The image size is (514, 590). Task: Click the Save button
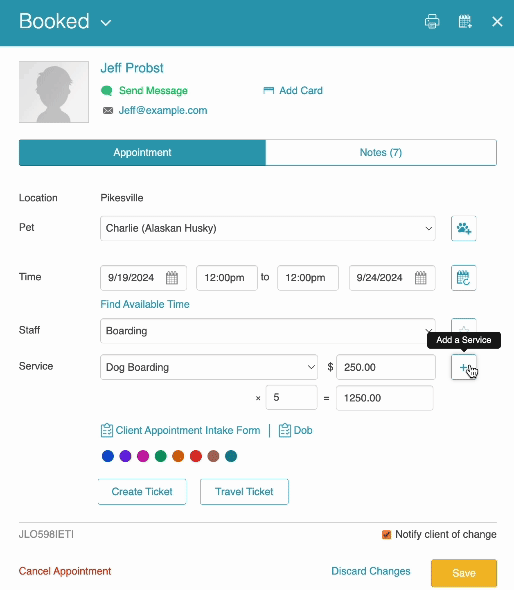[x=464, y=573]
